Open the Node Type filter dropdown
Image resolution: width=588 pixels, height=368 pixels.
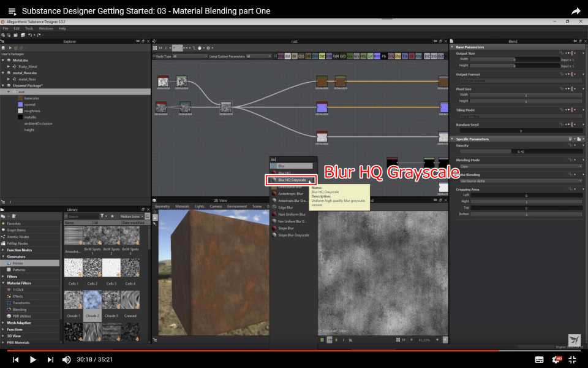tap(189, 56)
